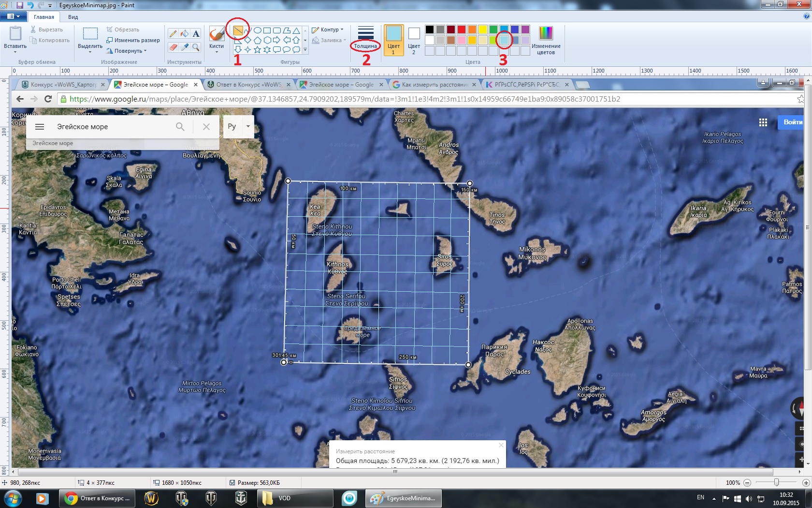Select the Polygon shape
Viewport: 812px width, 508px height.
(287, 30)
